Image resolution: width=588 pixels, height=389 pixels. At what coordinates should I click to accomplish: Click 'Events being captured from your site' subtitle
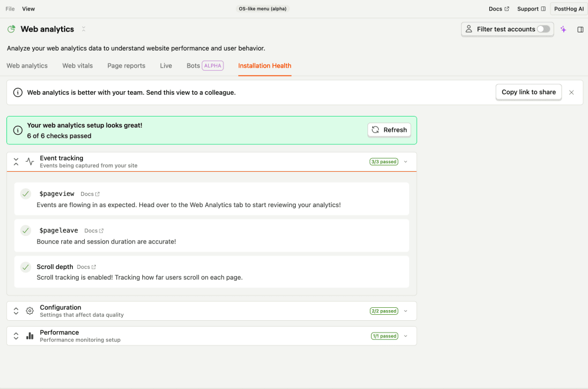click(x=89, y=165)
